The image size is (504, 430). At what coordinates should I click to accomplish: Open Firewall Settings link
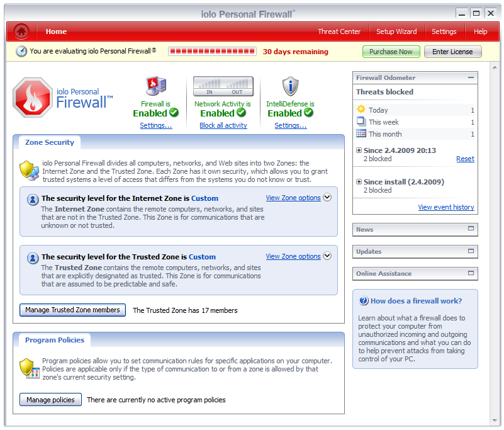tap(156, 125)
